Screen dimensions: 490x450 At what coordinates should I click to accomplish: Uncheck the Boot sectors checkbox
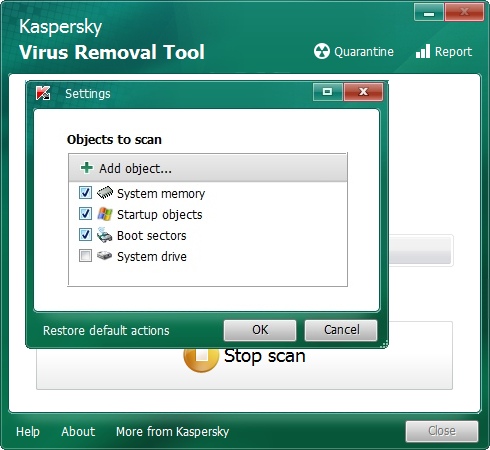(85, 235)
